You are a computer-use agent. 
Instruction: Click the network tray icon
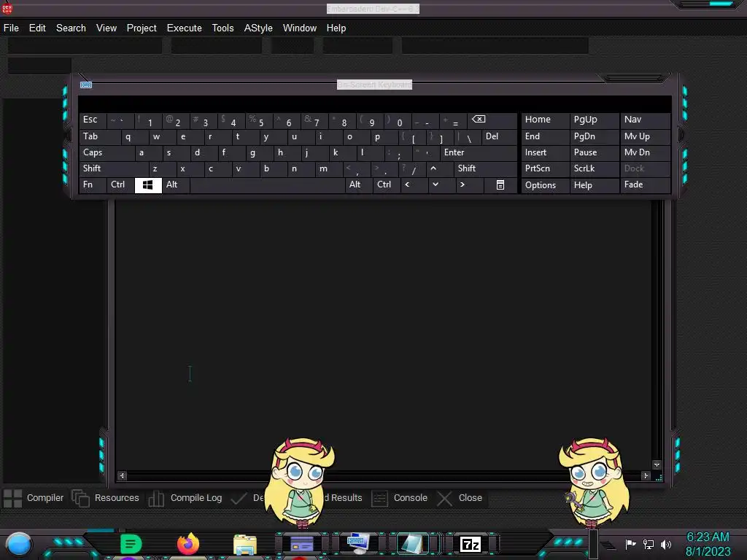(649, 544)
